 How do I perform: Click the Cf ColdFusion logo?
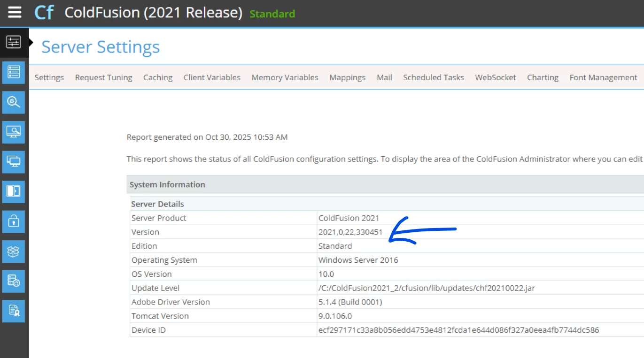pyautogui.click(x=44, y=13)
